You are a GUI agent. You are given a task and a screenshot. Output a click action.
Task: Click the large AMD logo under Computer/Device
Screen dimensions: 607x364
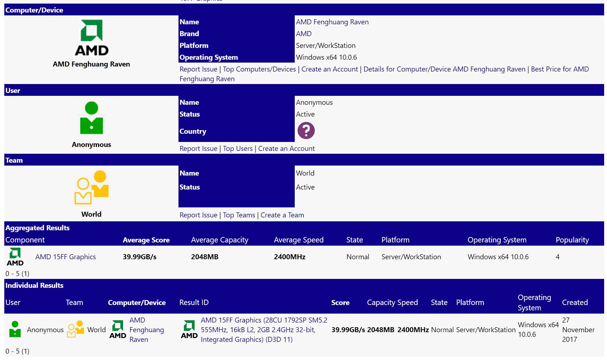(91, 38)
